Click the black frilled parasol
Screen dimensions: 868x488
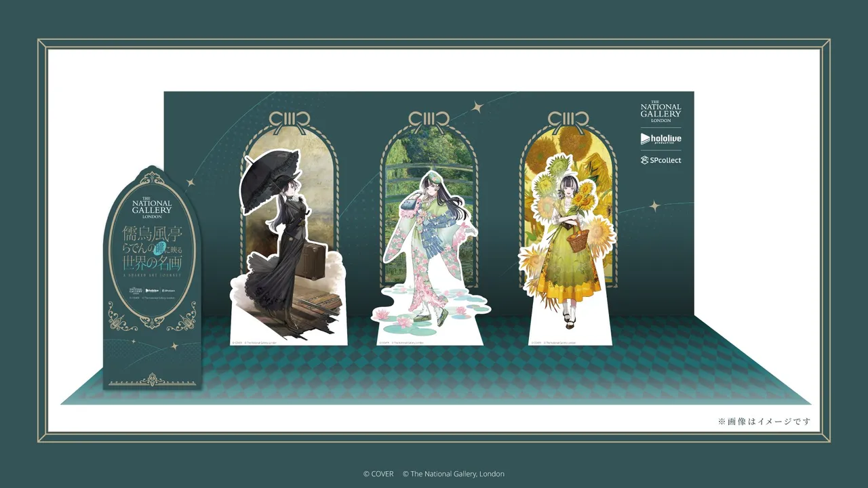[x=269, y=182]
